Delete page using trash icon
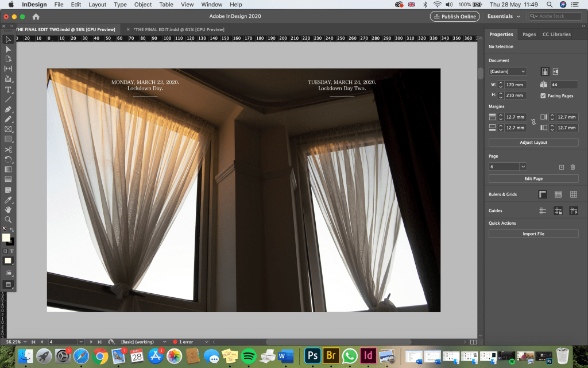Image resolution: width=588 pixels, height=368 pixels. 572,167
